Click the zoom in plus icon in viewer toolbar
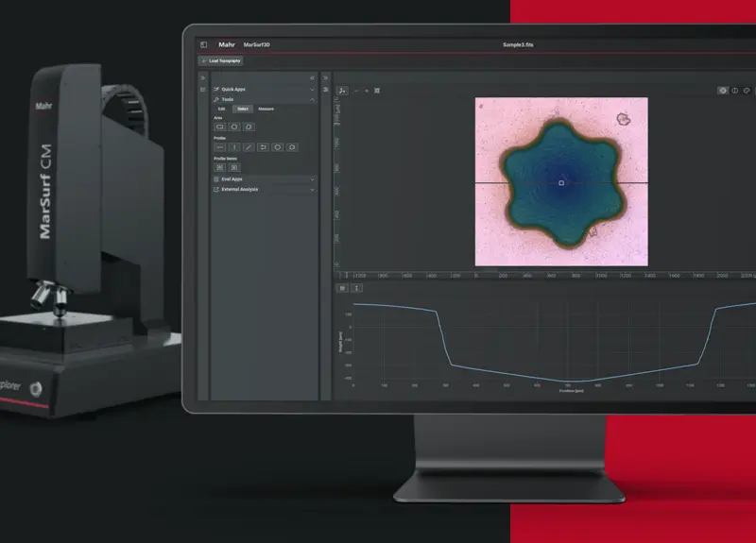756x543 pixels. pyautogui.click(x=367, y=91)
